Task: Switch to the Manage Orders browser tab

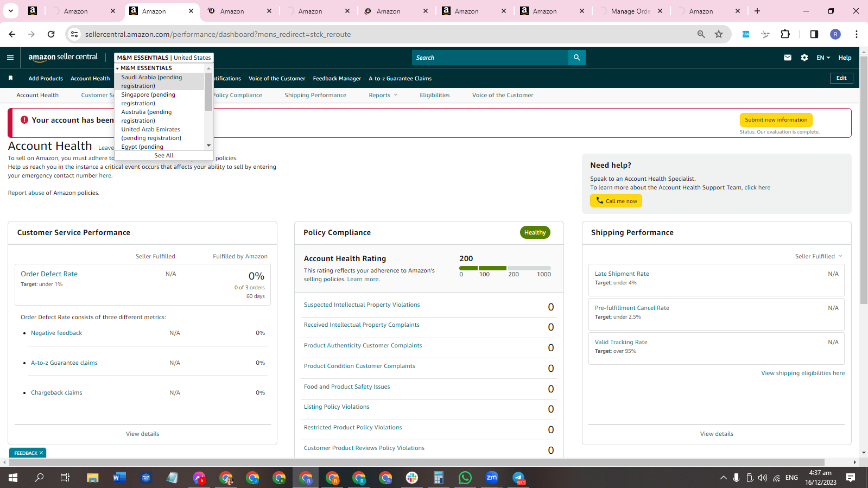Action: (x=630, y=11)
